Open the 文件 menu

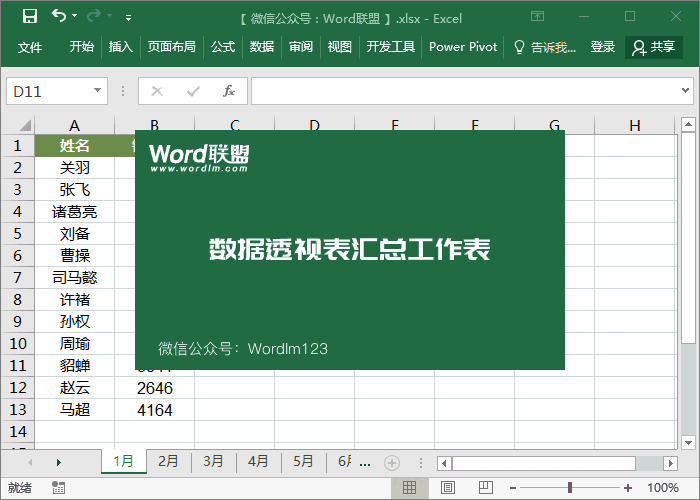click(x=30, y=47)
